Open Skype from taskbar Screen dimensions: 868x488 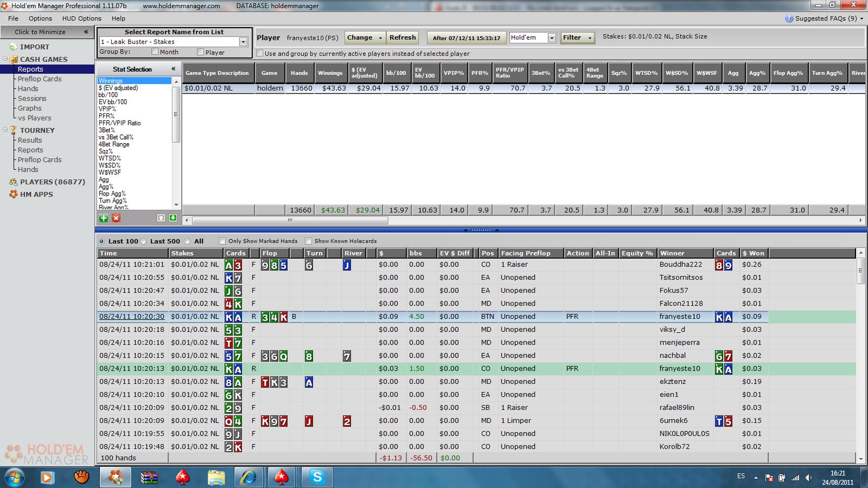pos(317,477)
